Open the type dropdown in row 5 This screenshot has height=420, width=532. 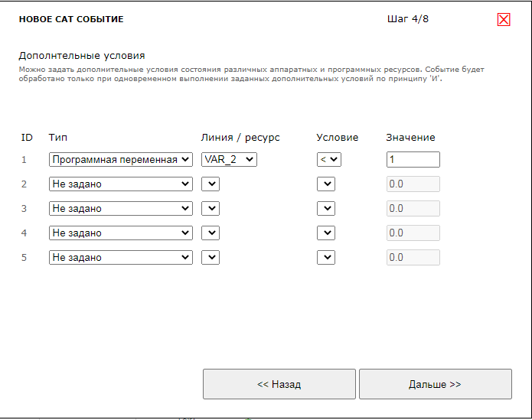tap(120, 257)
